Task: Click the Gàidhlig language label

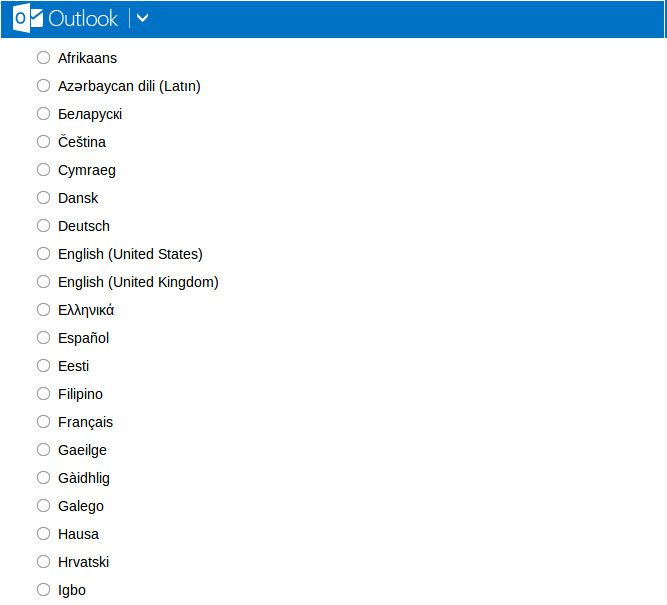Action: 84,478
